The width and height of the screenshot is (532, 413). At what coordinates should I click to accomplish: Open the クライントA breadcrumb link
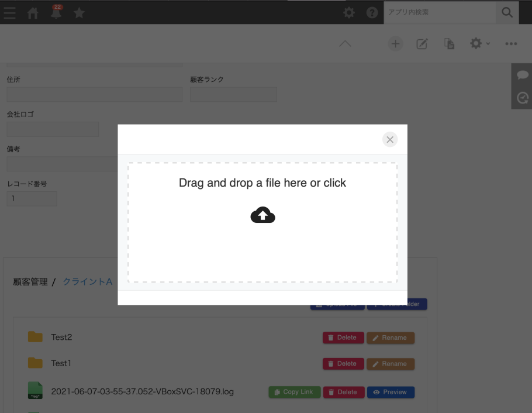pyautogui.click(x=87, y=282)
